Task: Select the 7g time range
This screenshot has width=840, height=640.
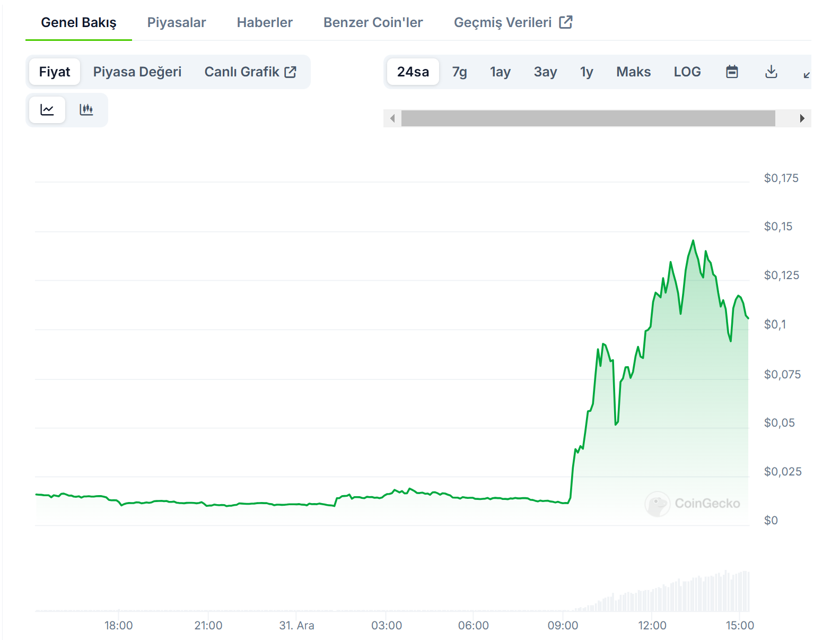Action: coord(459,72)
